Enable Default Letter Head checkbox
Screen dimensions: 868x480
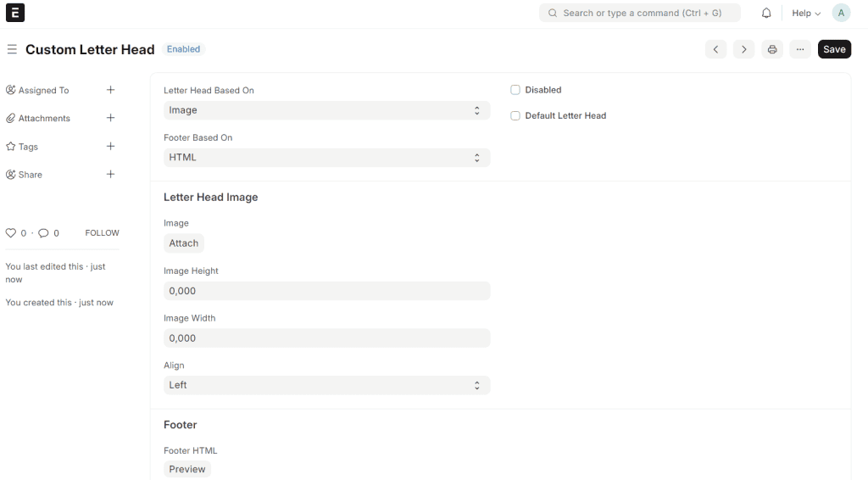point(515,115)
